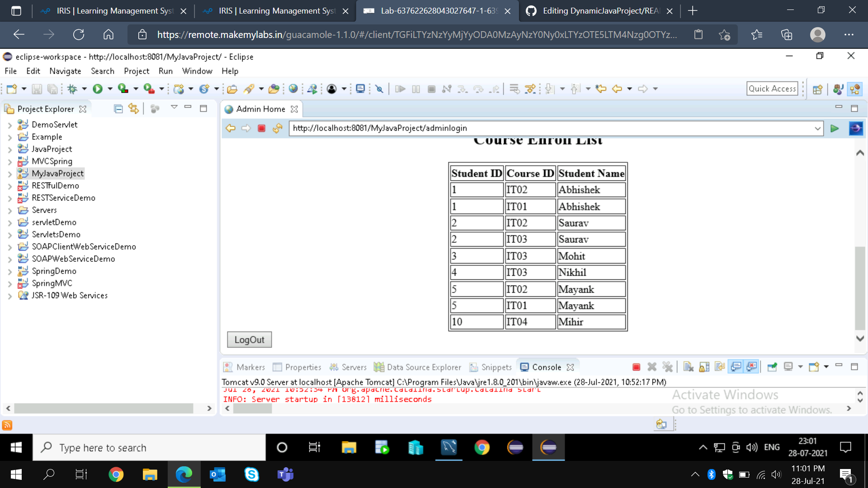Image resolution: width=868 pixels, height=488 pixels.
Task: Expand the Servers project folder
Action: click(9, 211)
